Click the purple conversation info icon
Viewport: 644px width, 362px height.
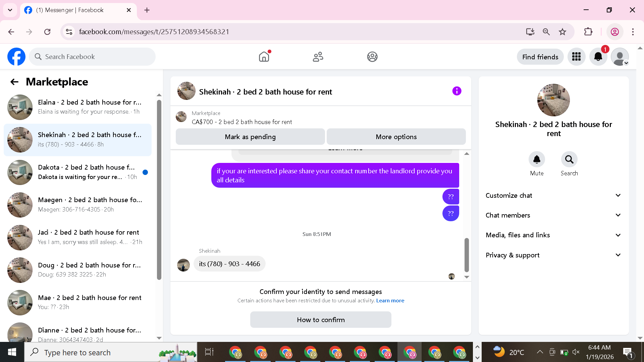[x=457, y=91]
